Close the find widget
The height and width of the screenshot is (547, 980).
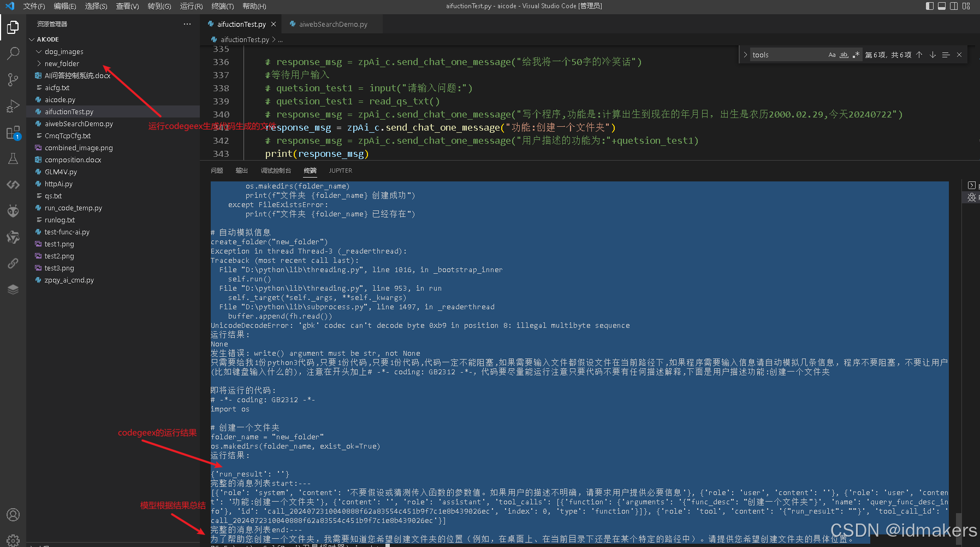[959, 55]
